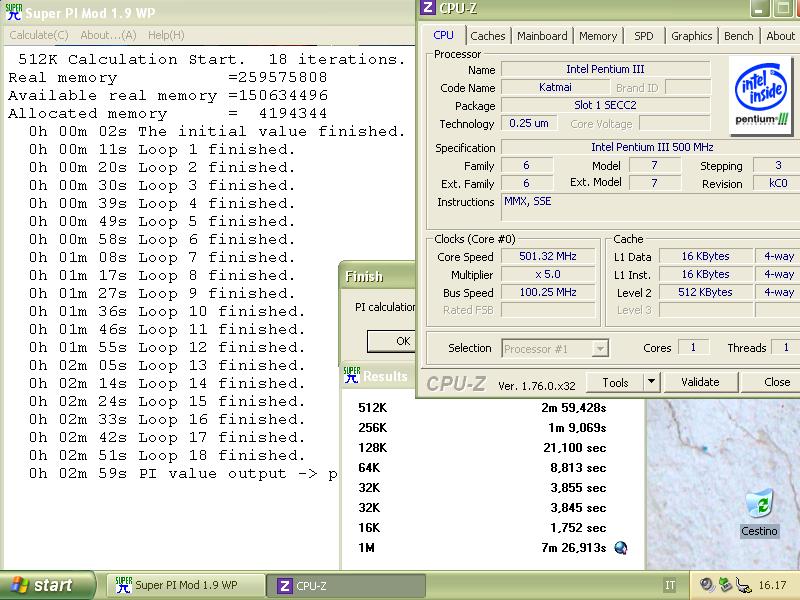Select Super PI Mod taskbar button

point(185,586)
